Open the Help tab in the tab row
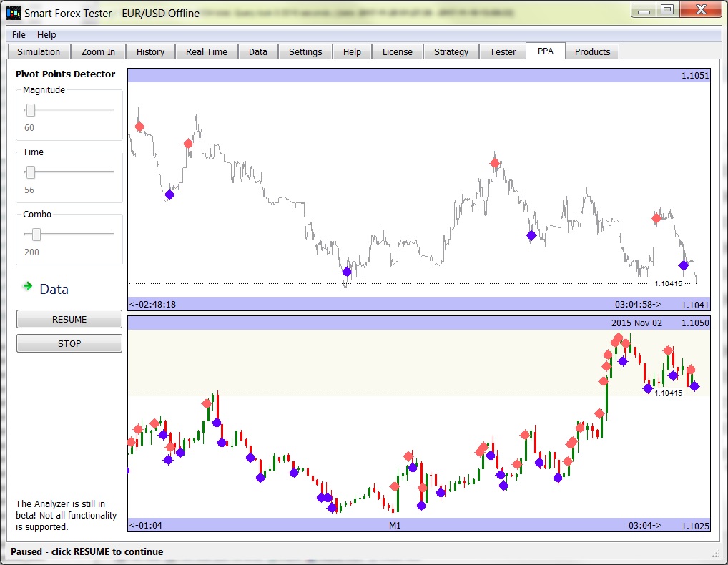 click(352, 52)
